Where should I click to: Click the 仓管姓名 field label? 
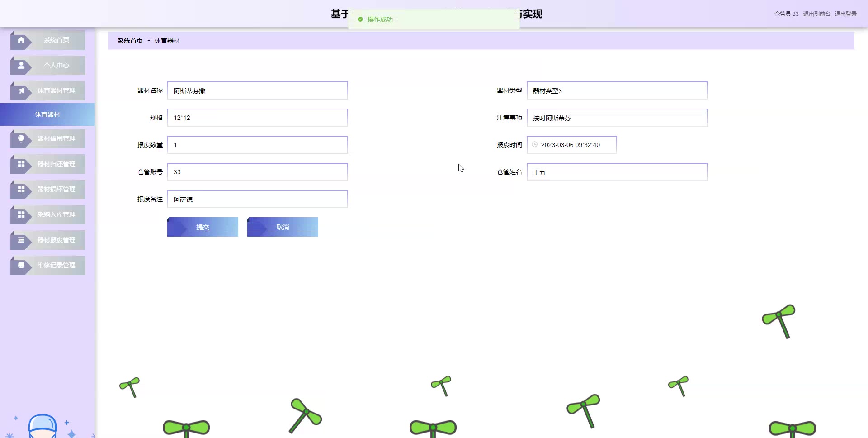509,172
